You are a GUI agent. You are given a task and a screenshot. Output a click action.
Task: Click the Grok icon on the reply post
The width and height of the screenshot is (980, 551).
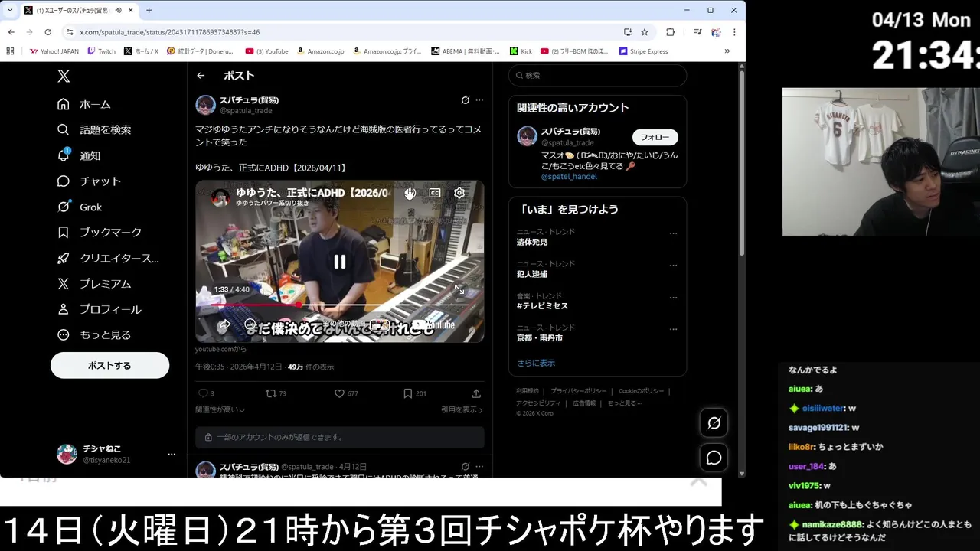tap(465, 466)
